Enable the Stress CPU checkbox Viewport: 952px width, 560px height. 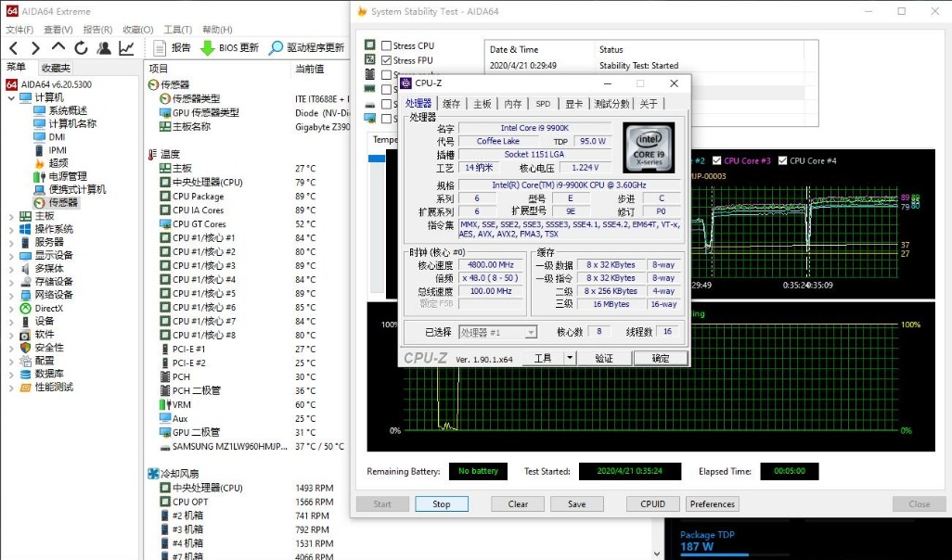[388, 45]
